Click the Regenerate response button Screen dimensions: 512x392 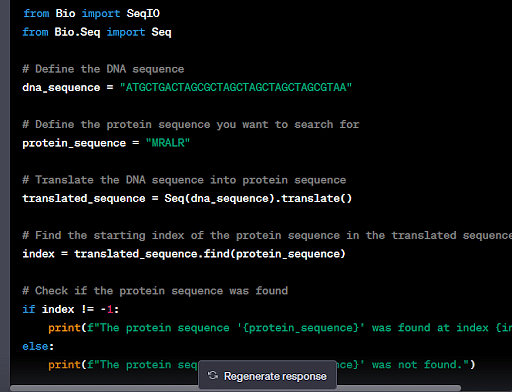268,376
